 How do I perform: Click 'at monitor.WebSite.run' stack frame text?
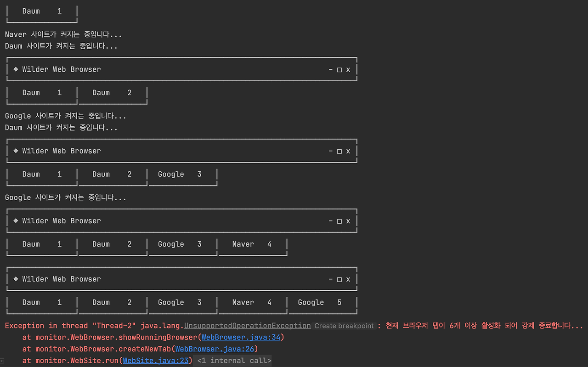(x=70, y=361)
